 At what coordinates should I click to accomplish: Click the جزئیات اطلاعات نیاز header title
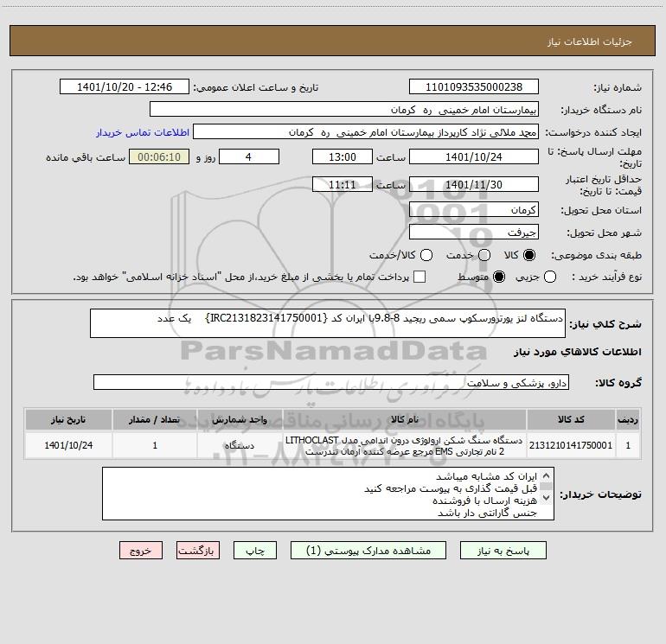(x=590, y=41)
